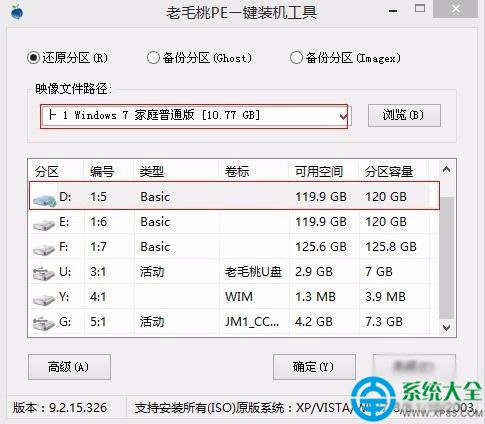Click the 7 GB capacity cell
This screenshot has height=424, width=485.
coord(379,272)
